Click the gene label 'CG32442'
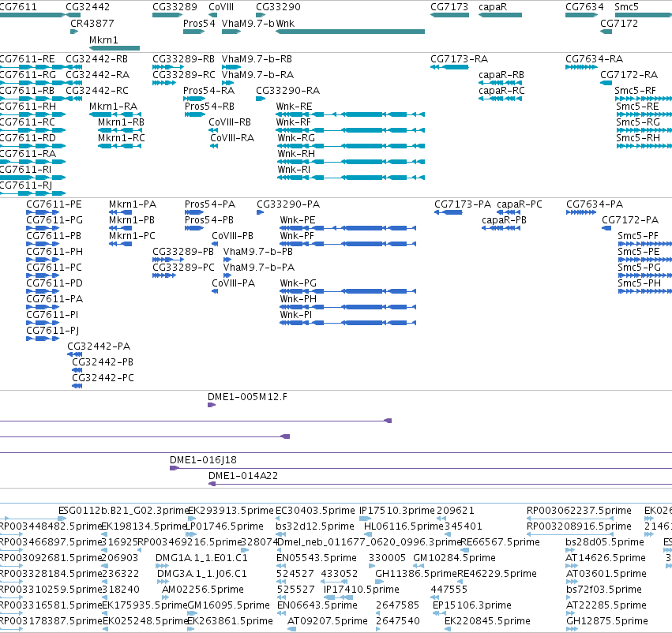The image size is (672, 633). (88, 7)
